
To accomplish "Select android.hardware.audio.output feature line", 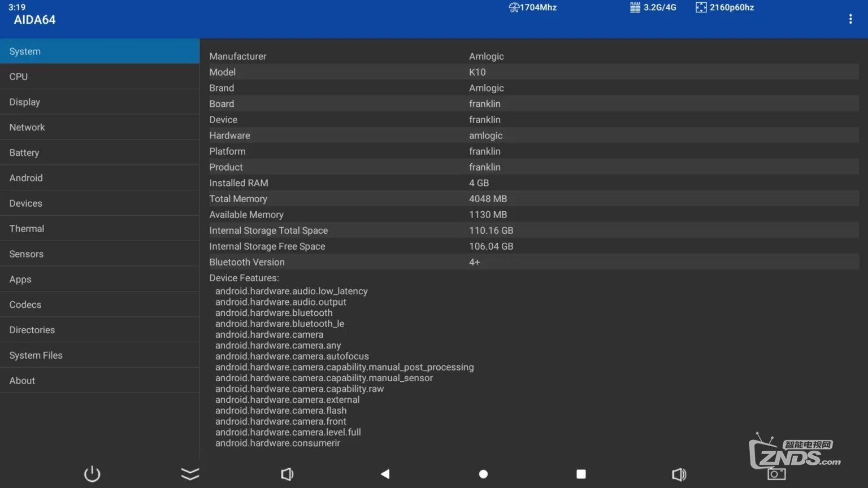I will pyautogui.click(x=281, y=302).
